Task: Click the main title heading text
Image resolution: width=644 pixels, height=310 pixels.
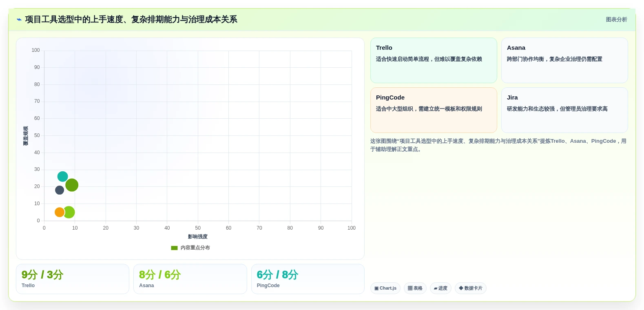Action: 131,20
